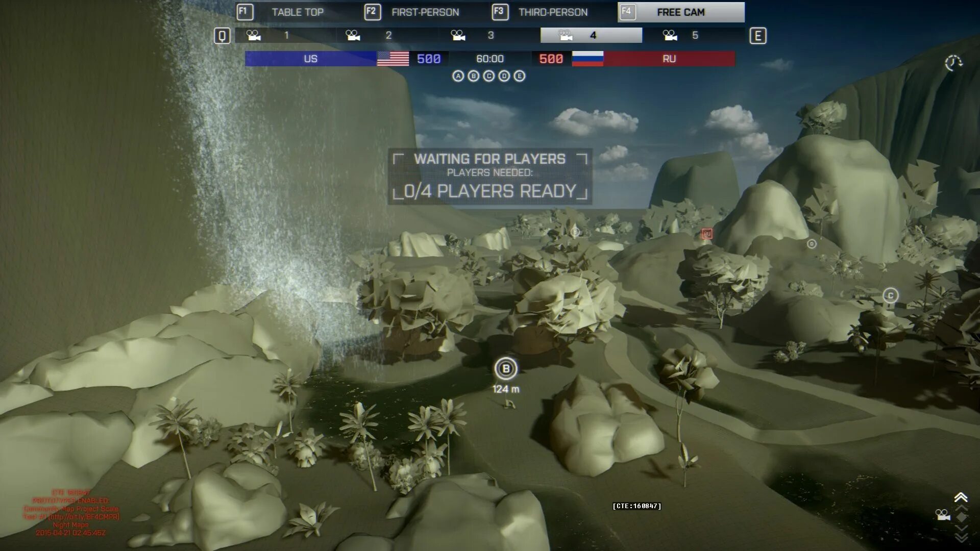Image resolution: width=980 pixels, height=551 pixels.
Task: Click objective C marker in world
Action: coord(890,295)
